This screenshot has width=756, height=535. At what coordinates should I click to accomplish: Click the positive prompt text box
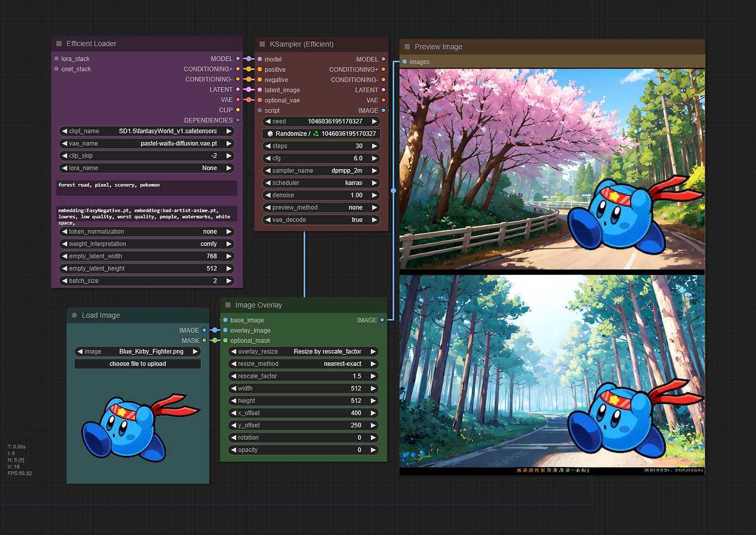pyautogui.click(x=146, y=188)
